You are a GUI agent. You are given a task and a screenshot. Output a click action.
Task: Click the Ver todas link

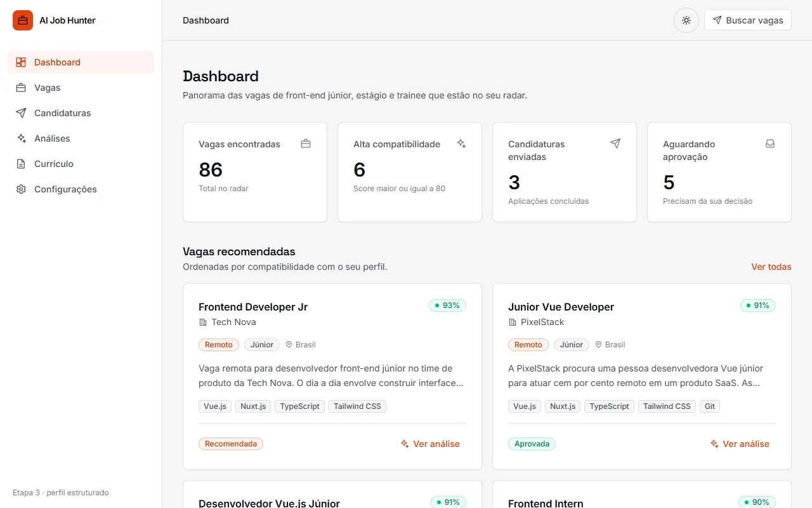pyautogui.click(x=771, y=267)
